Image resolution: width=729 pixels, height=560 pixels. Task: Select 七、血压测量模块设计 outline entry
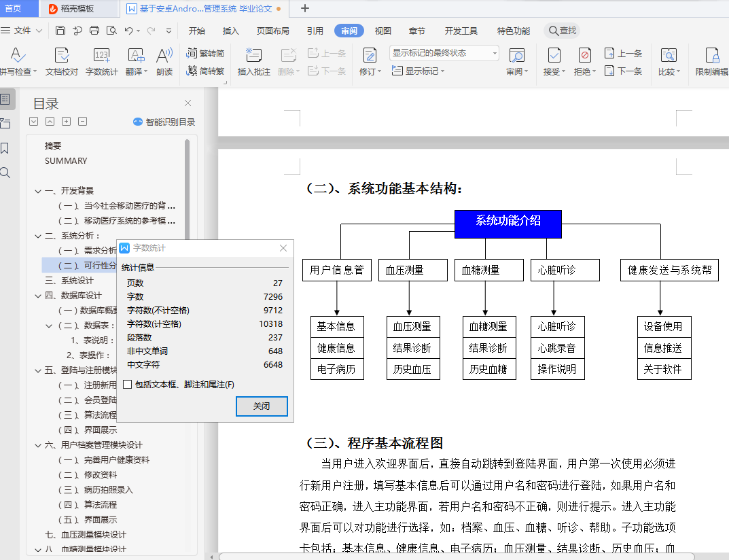click(85, 535)
